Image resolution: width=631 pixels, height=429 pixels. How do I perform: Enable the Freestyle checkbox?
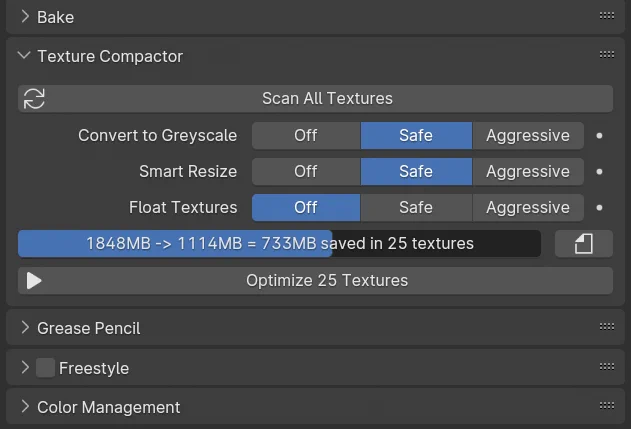[45, 368]
